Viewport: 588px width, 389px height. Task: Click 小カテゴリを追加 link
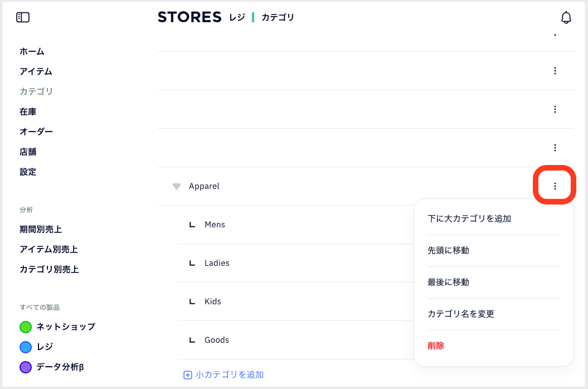[230, 375]
